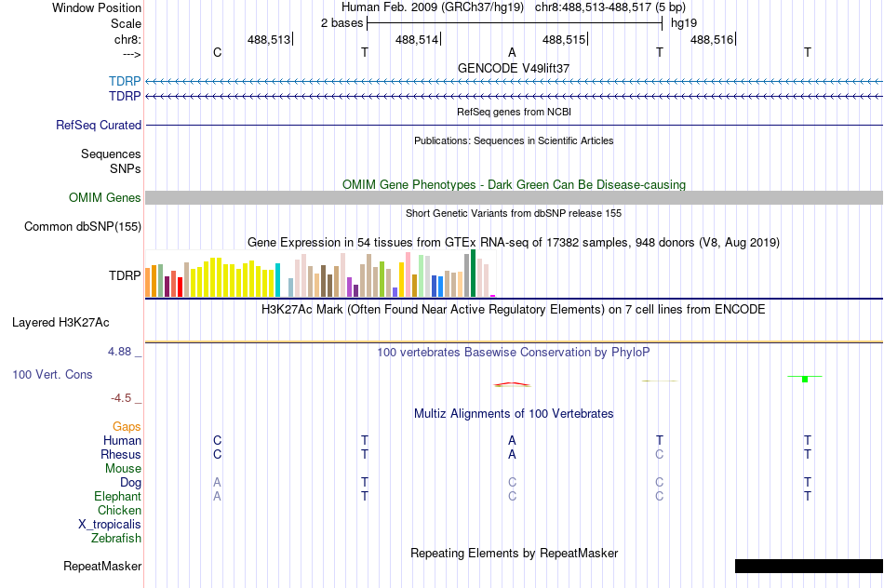Click the SNPs publications label
This screenshot has height=588, width=884.
126,168
